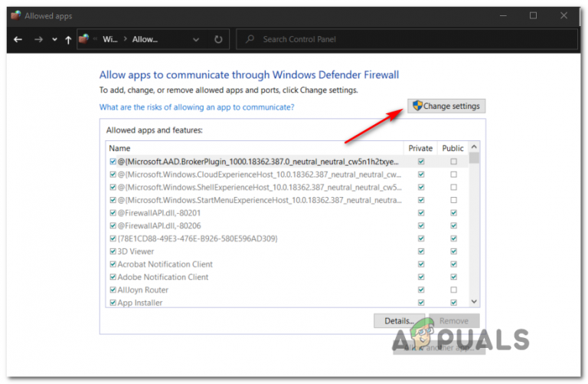The height and width of the screenshot is (384, 588).
Task: Click the Allow breadcrumb in address bar
Action: click(x=145, y=39)
